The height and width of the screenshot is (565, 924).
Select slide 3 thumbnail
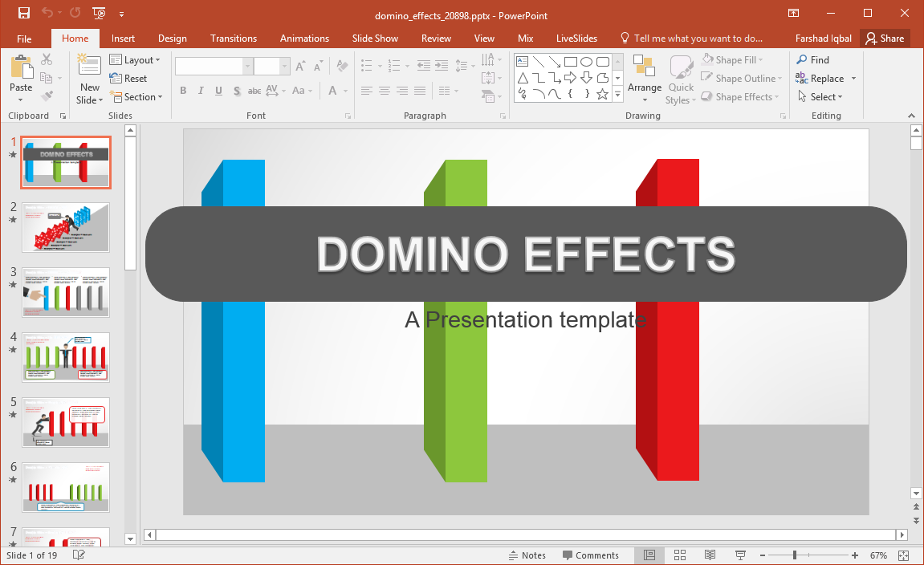point(66,292)
